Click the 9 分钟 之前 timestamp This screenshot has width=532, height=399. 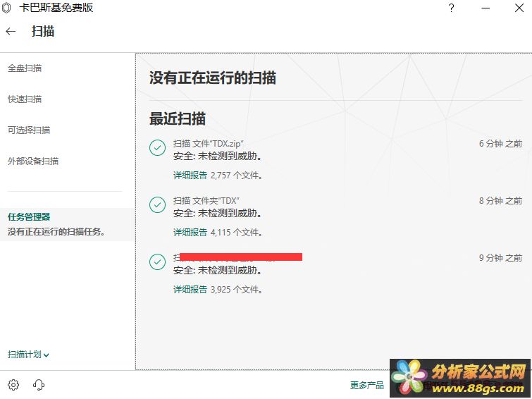500,258
